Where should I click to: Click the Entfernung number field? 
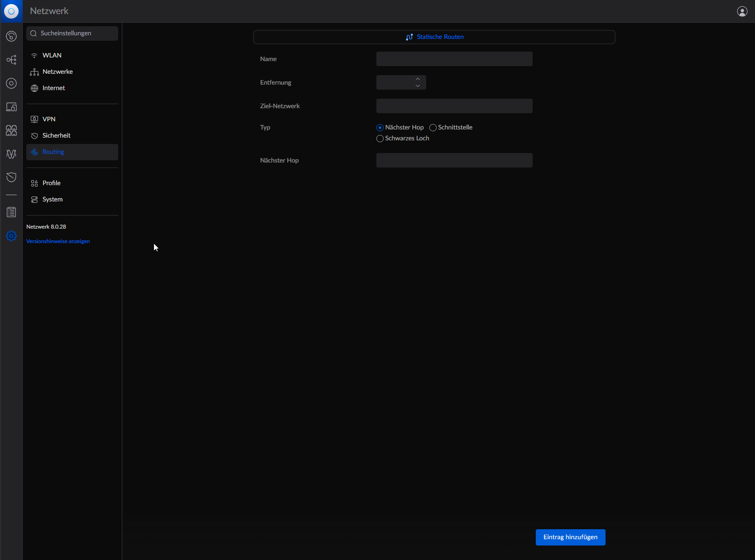coord(401,82)
